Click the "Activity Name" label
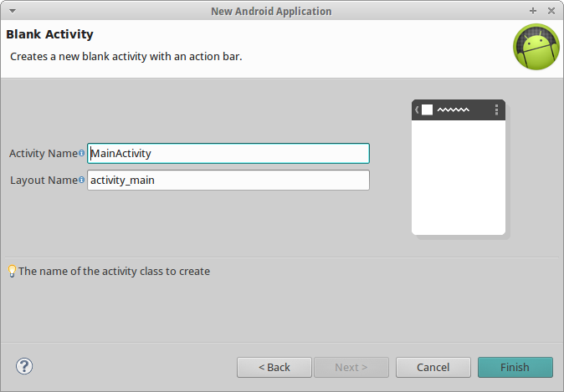This screenshot has width=564, height=392. coord(44,154)
